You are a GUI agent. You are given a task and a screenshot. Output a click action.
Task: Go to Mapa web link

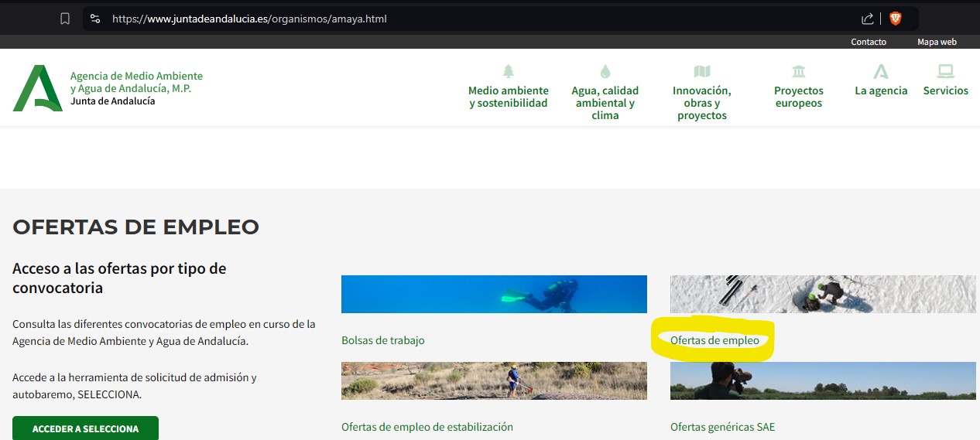pyautogui.click(x=937, y=42)
